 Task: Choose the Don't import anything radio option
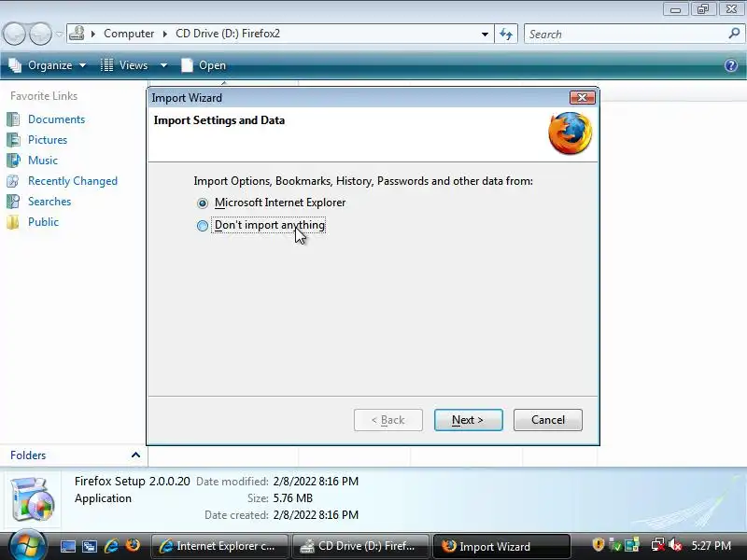click(203, 225)
